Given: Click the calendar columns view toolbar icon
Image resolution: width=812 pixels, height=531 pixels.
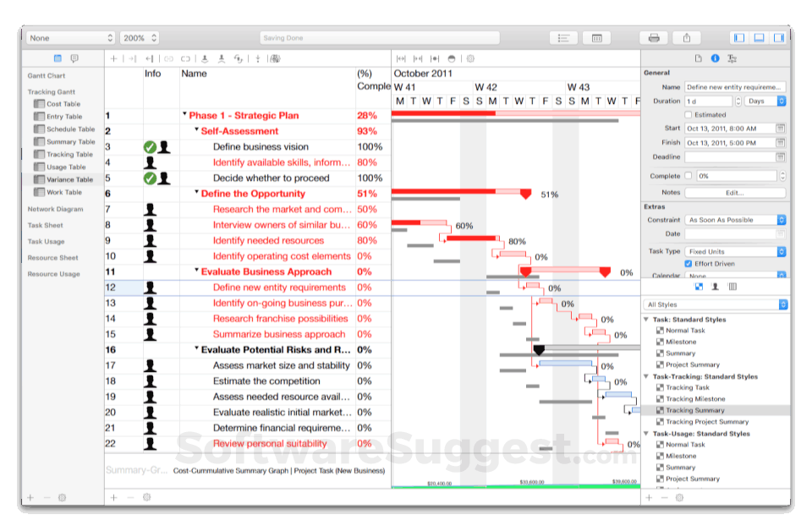Looking at the screenshot, I should (596, 38).
